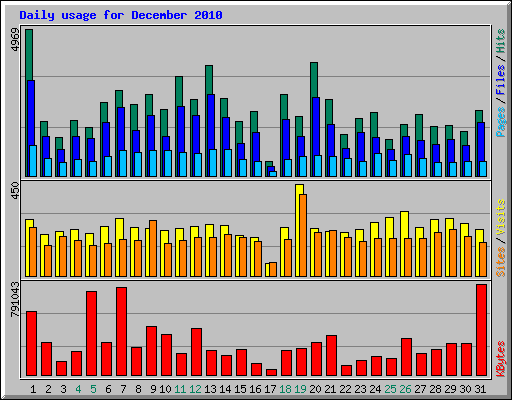Click green day label 5 on the x-axis
The image size is (512, 400).
point(93,389)
